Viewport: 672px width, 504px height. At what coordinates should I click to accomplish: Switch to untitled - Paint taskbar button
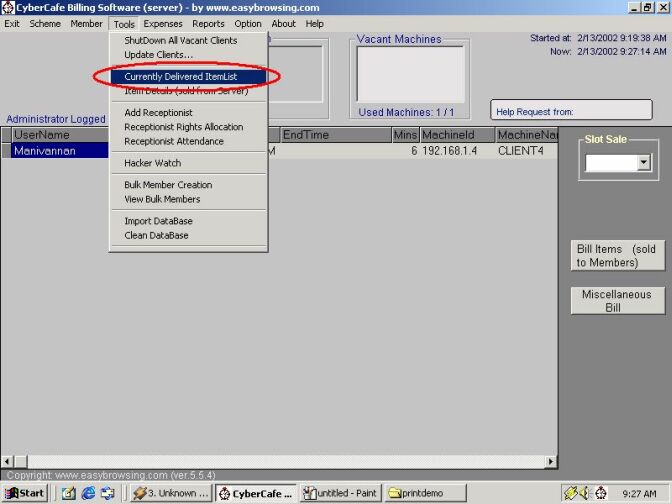[x=341, y=493]
